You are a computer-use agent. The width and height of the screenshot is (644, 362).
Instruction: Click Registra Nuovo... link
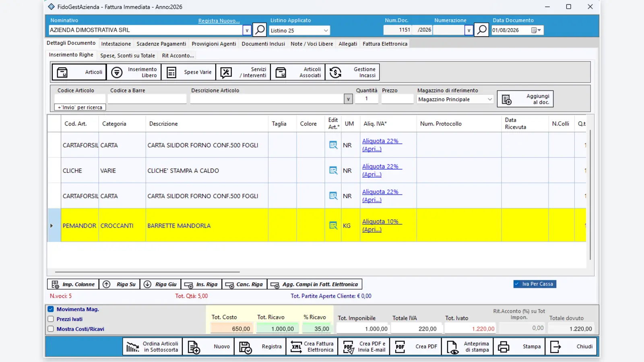pos(219,21)
